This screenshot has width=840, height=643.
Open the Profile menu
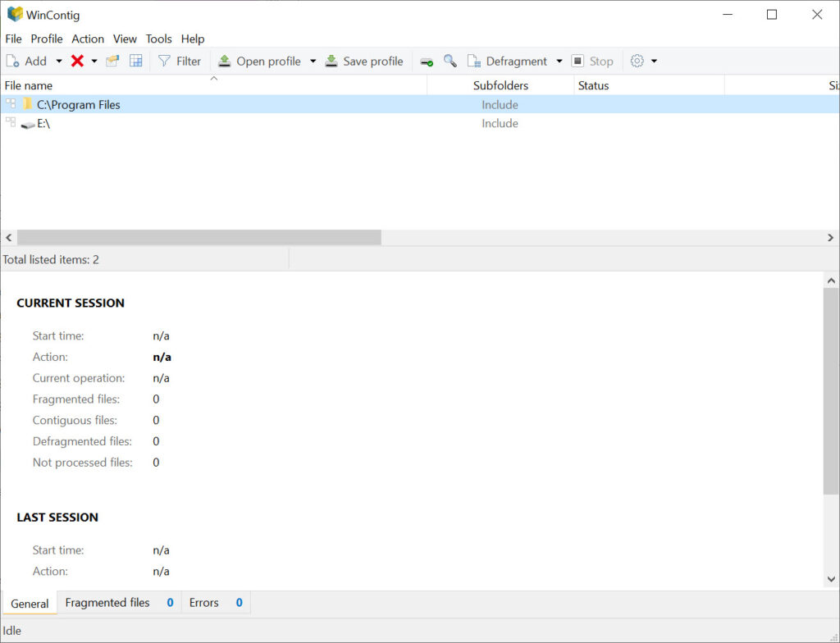(x=47, y=39)
